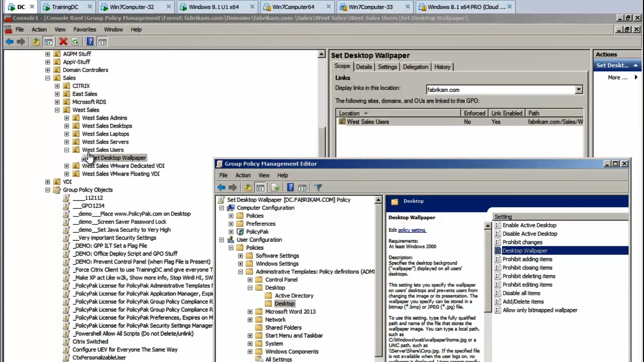This screenshot has width=644, height=362.
Task: Click the 'policy setting' edit link
Action: (412, 230)
